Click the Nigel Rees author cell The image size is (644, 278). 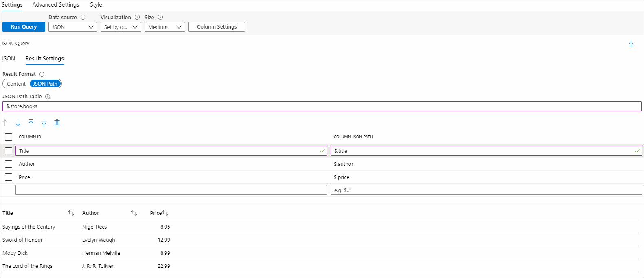(94, 227)
